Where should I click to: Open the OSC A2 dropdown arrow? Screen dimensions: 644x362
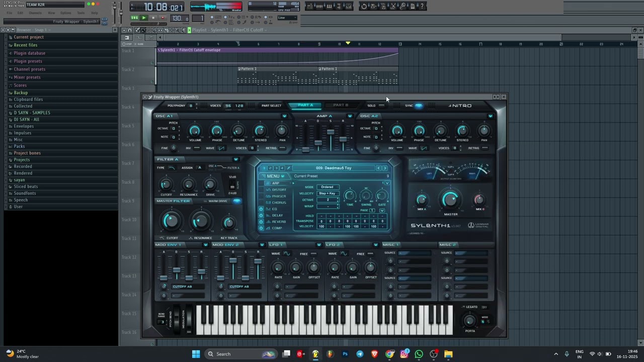[491, 116]
